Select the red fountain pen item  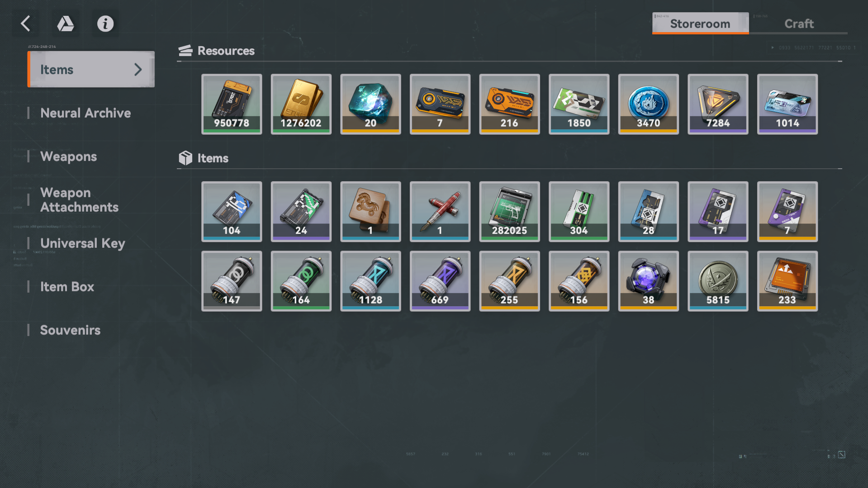point(440,212)
